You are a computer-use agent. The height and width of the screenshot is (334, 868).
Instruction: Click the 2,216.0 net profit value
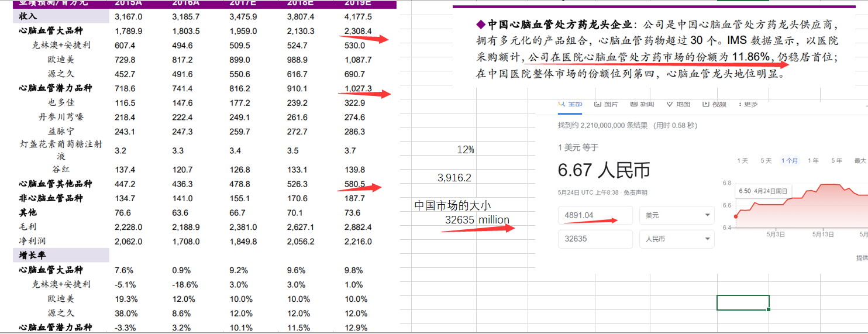[359, 241]
